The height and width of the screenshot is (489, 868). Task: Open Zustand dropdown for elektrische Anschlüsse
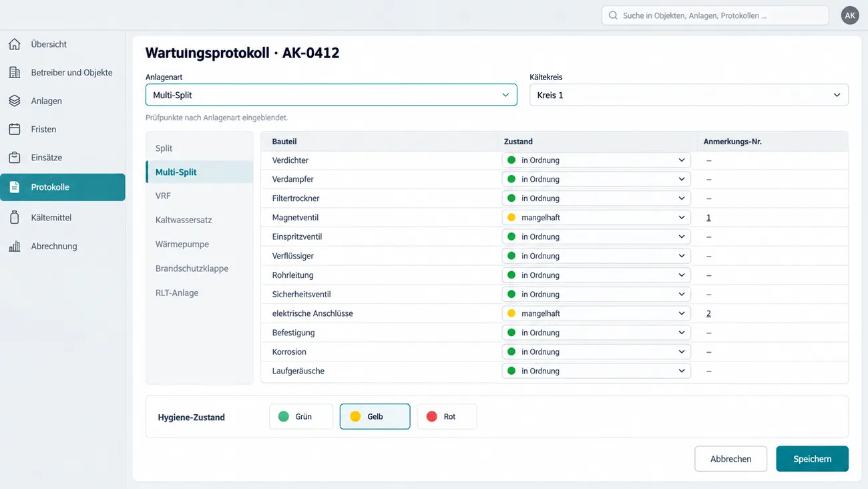[596, 313]
